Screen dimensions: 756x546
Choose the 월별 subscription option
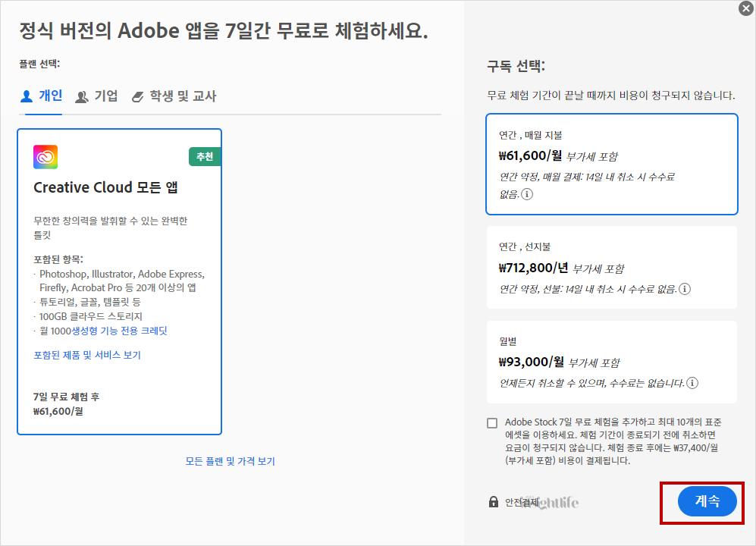(612, 362)
